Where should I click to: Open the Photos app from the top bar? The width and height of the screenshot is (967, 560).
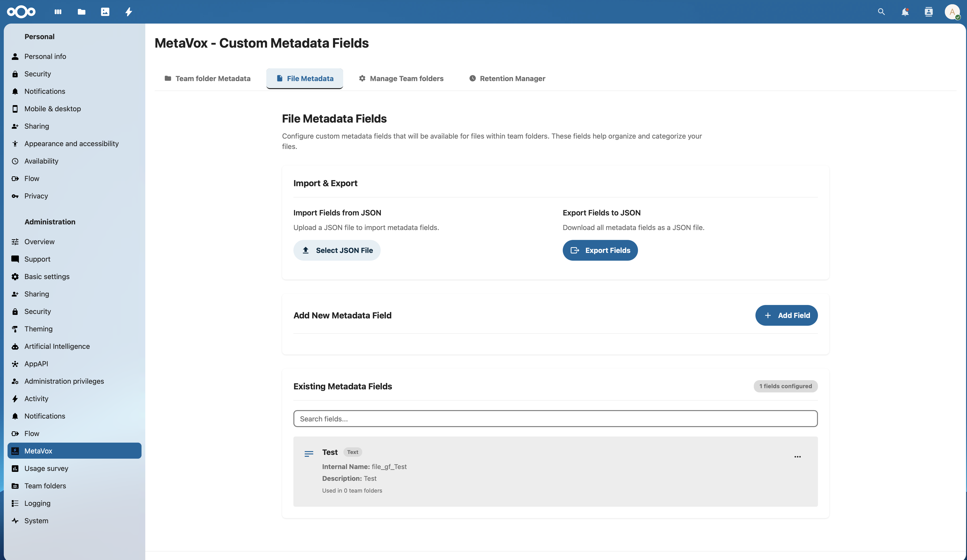105,12
